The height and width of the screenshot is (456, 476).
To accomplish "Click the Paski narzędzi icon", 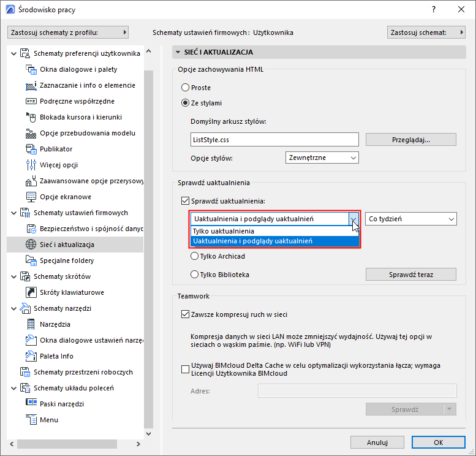I will [x=31, y=402].
